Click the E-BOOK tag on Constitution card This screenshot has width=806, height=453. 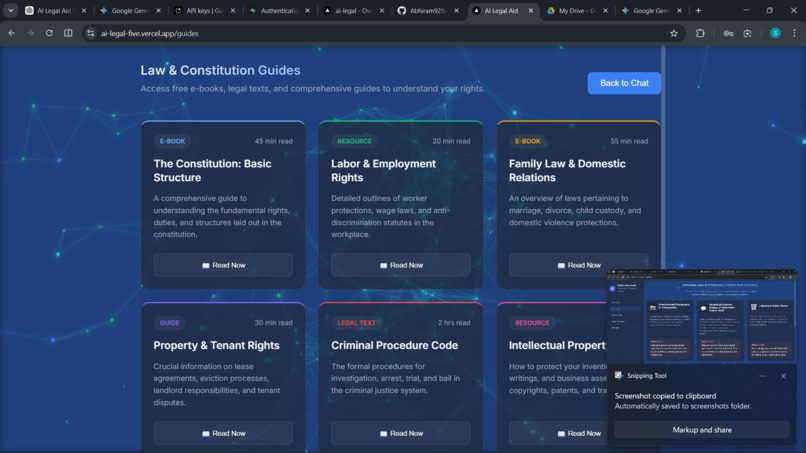pyautogui.click(x=172, y=141)
